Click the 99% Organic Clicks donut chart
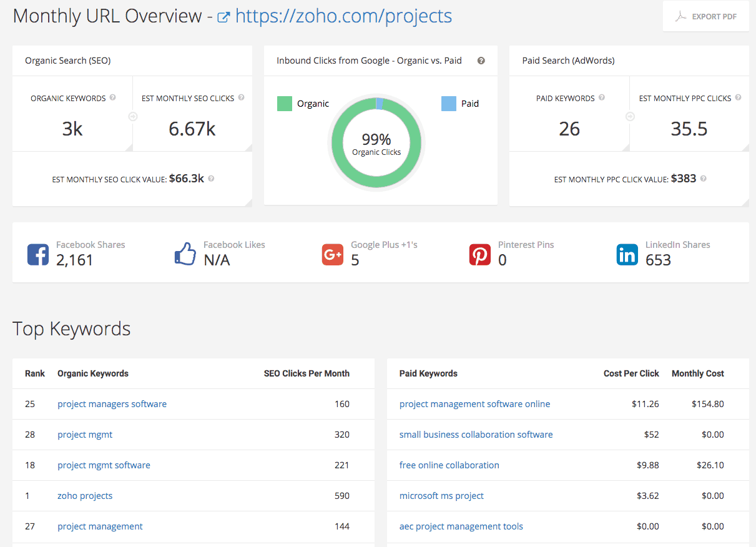 [x=376, y=144]
